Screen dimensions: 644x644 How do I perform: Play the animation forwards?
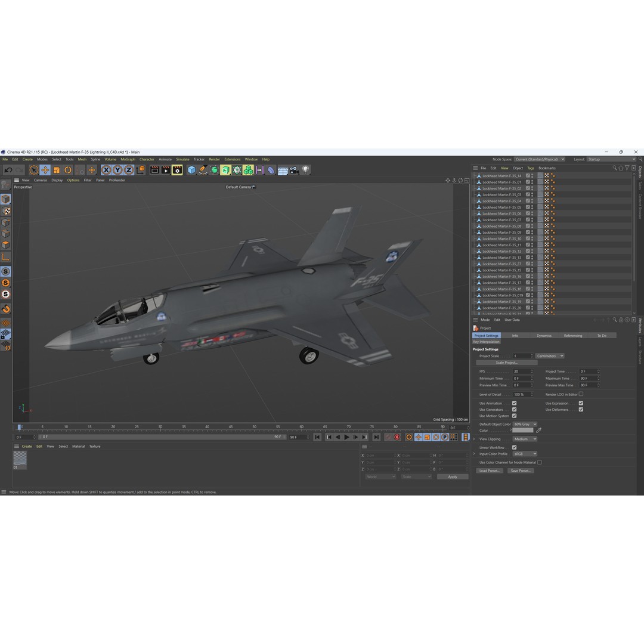(x=346, y=437)
